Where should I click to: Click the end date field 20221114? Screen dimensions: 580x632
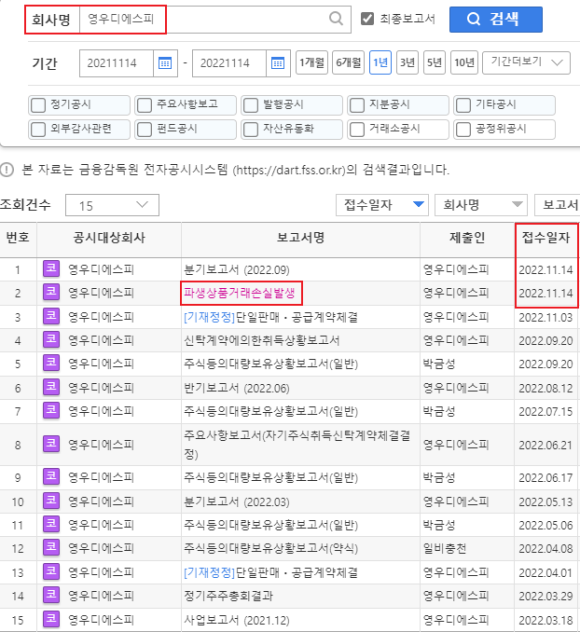(229, 63)
